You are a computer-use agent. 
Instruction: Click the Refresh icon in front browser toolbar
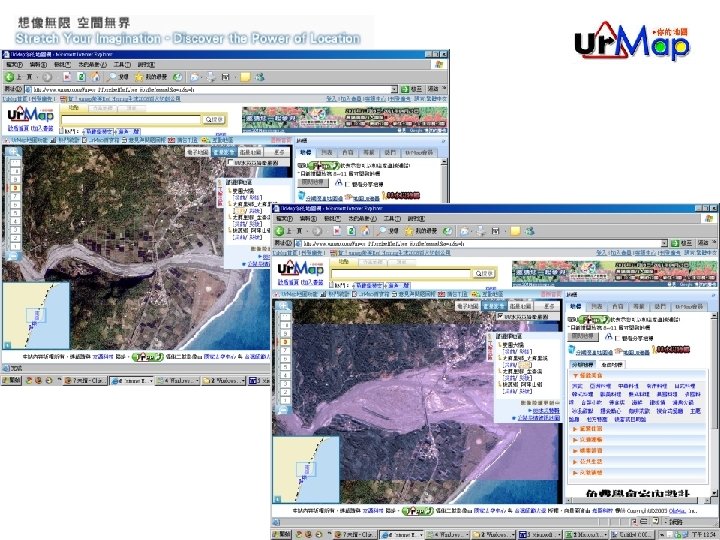(351, 231)
